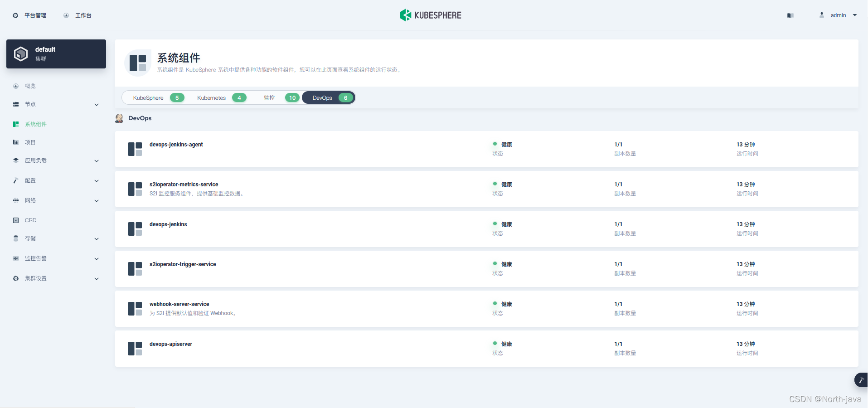Open the admin account dropdown arrow
The width and height of the screenshot is (868, 408).
click(x=855, y=15)
